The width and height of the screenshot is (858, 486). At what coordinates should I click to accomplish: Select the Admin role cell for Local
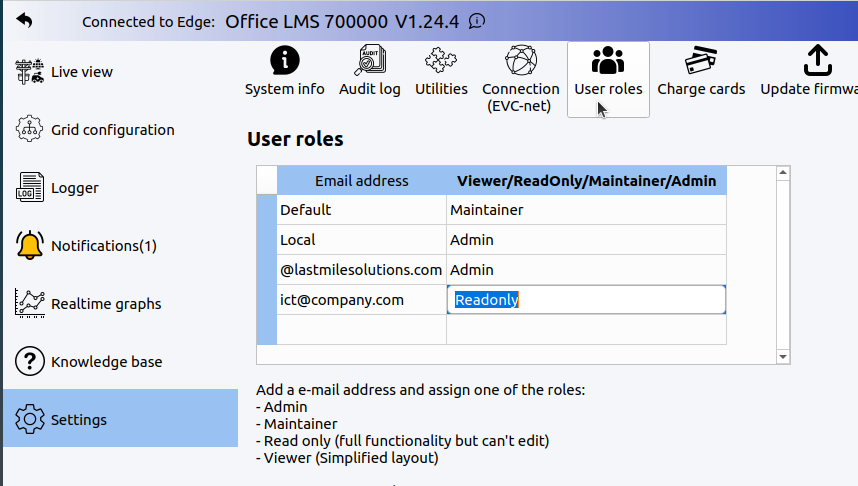coord(587,240)
